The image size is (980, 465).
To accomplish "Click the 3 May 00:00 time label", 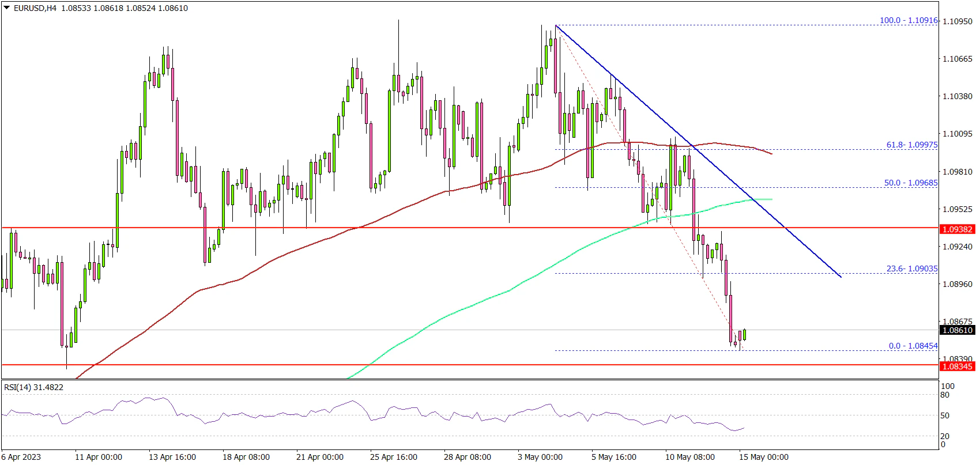I will [x=540, y=457].
